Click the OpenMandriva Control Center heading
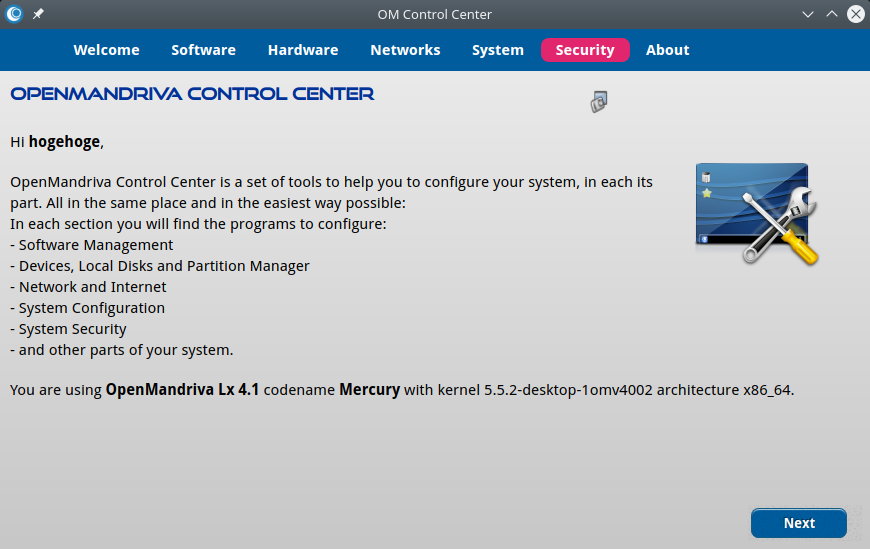 pyautogui.click(x=192, y=94)
